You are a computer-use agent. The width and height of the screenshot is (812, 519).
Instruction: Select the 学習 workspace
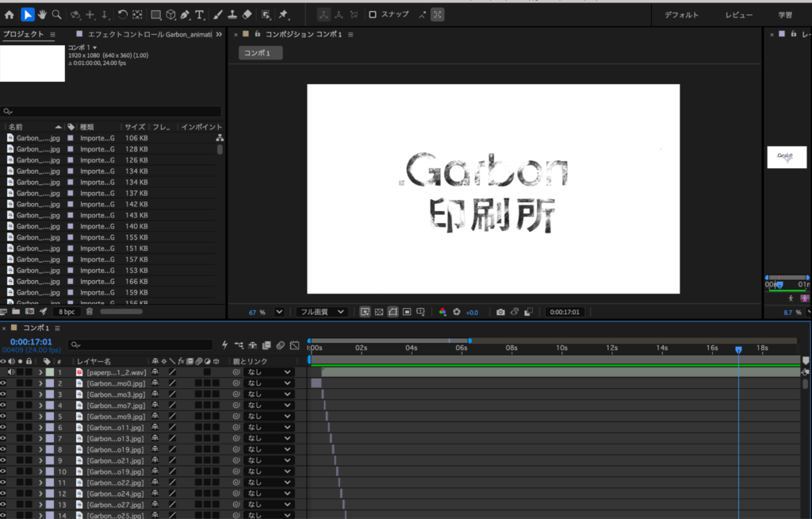click(785, 15)
